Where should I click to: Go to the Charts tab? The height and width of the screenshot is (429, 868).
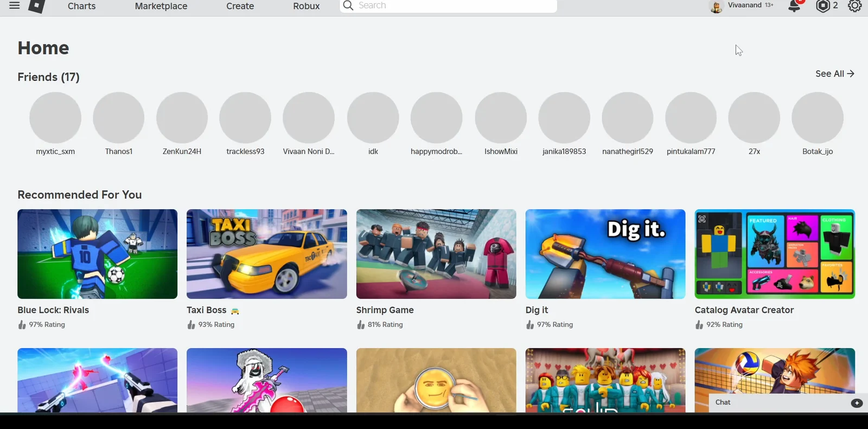(x=82, y=6)
